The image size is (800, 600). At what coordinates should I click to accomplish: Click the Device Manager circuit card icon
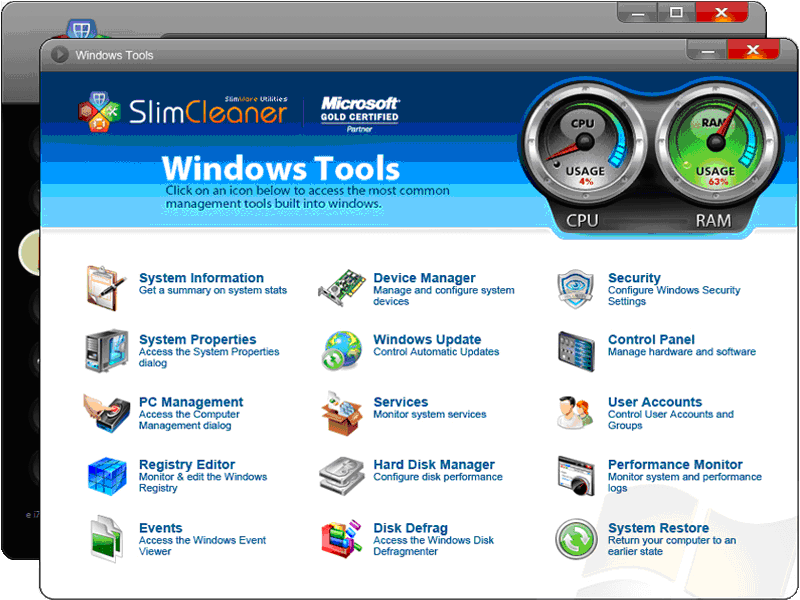click(x=342, y=288)
